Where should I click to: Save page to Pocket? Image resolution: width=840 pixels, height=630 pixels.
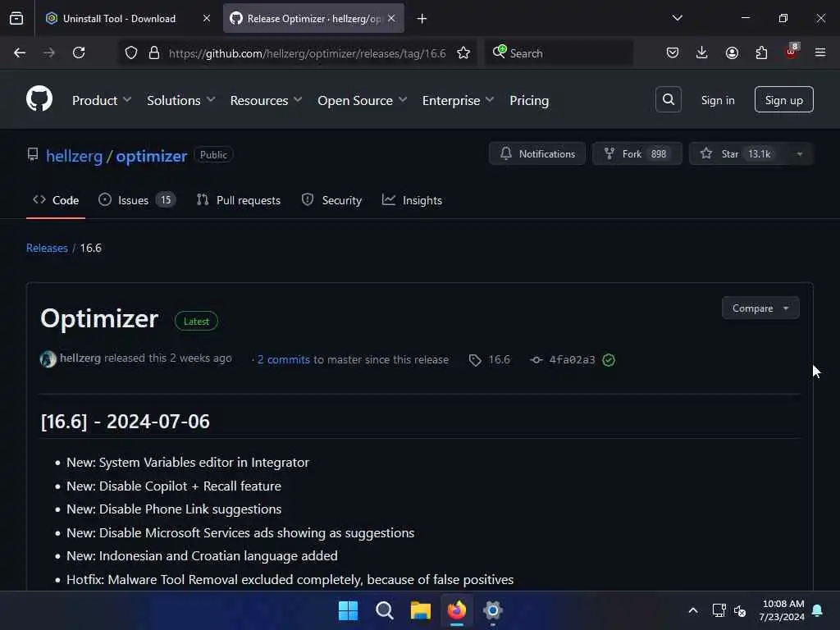tap(673, 53)
